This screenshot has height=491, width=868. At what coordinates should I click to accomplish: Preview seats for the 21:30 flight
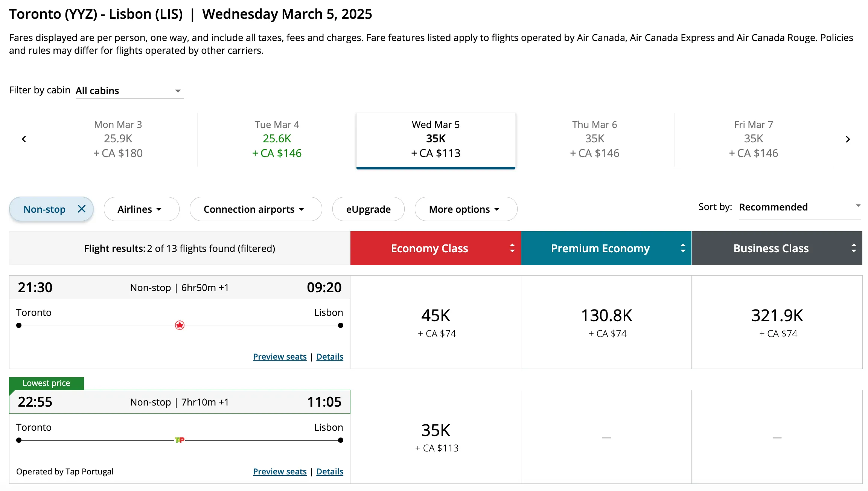(x=280, y=357)
